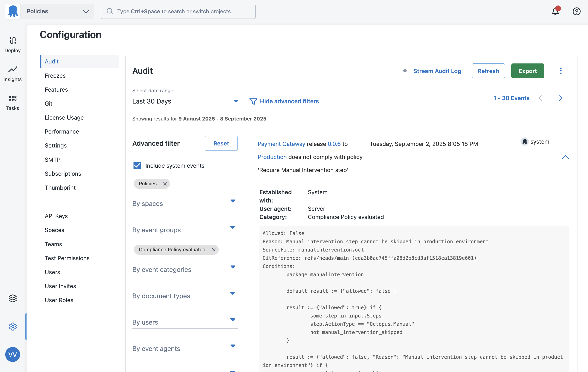
Task: Uncheck Include system events
Action: 137,165
